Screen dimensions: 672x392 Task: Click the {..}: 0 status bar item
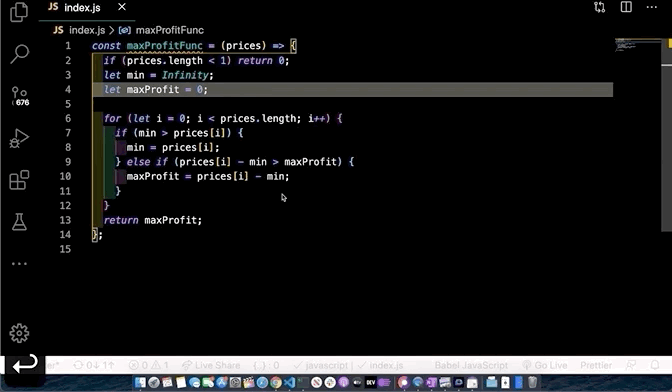click(266, 365)
